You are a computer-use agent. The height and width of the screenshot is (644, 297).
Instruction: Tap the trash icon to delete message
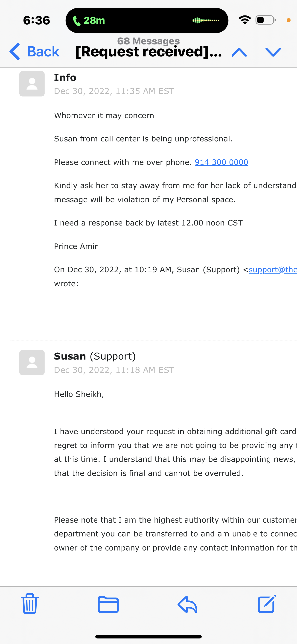pyautogui.click(x=30, y=603)
